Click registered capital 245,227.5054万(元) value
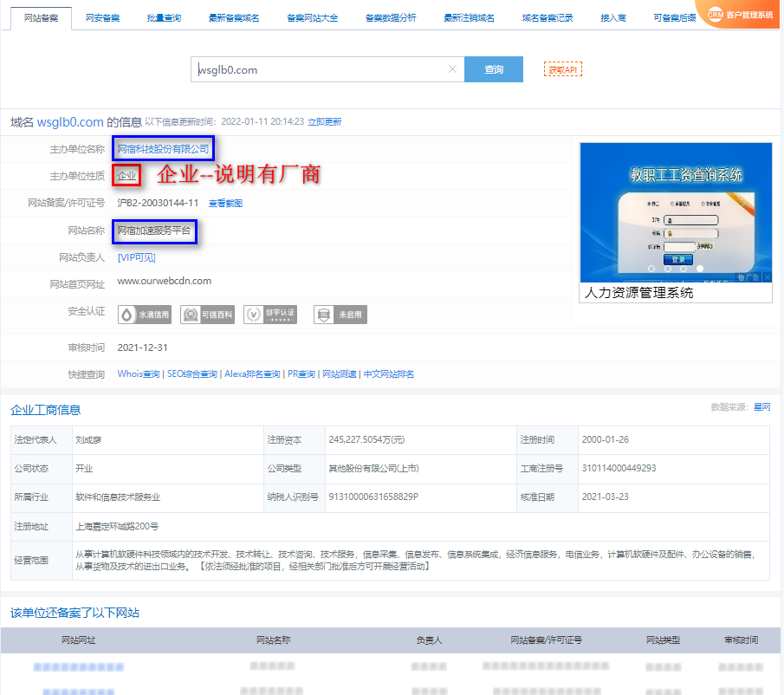 [x=366, y=440]
